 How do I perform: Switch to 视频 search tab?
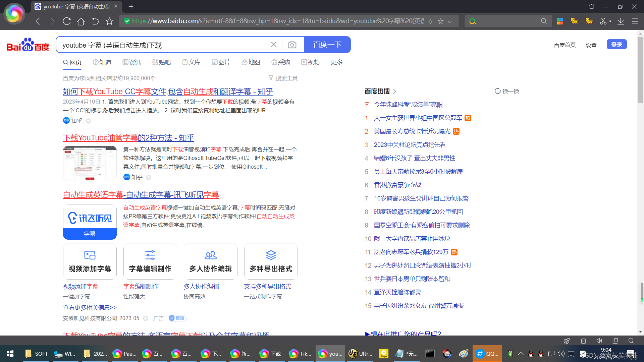pos(310,62)
